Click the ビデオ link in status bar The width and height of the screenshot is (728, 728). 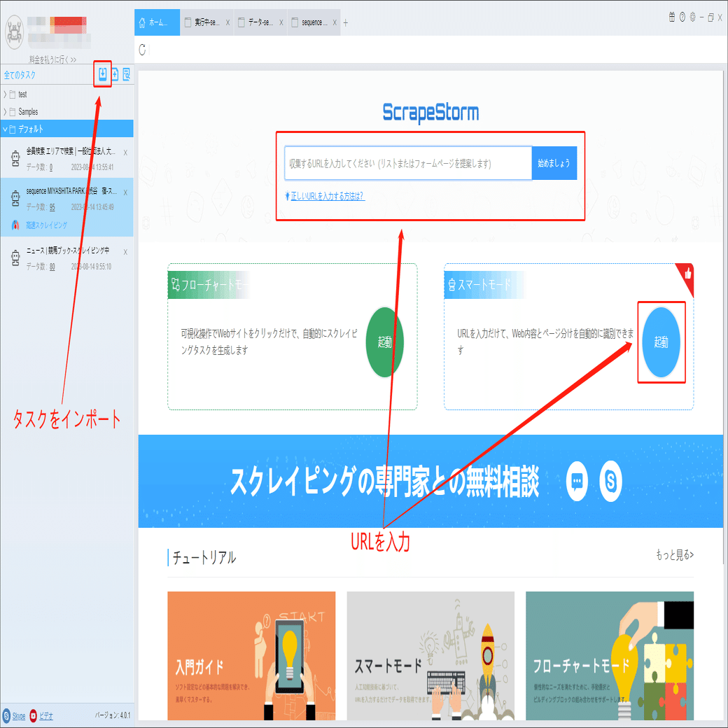pos(46,716)
